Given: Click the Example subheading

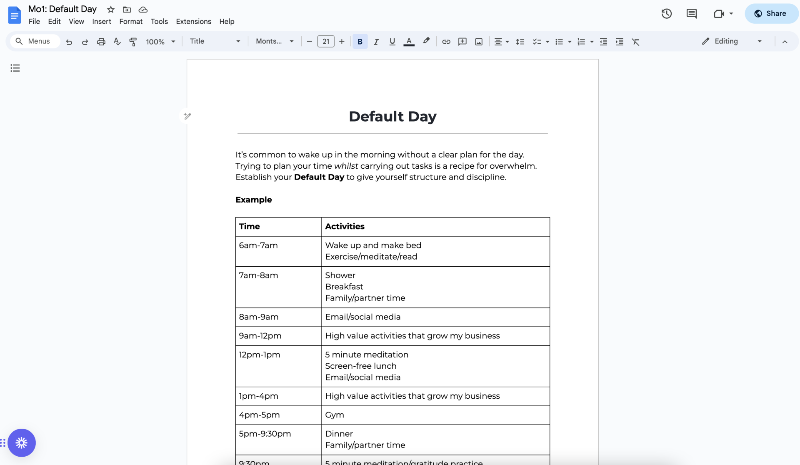Looking at the screenshot, I should click(254, 200).
